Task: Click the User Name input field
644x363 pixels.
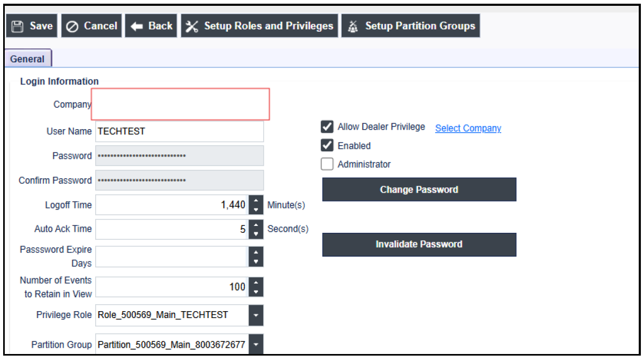Action: (179, 131)
